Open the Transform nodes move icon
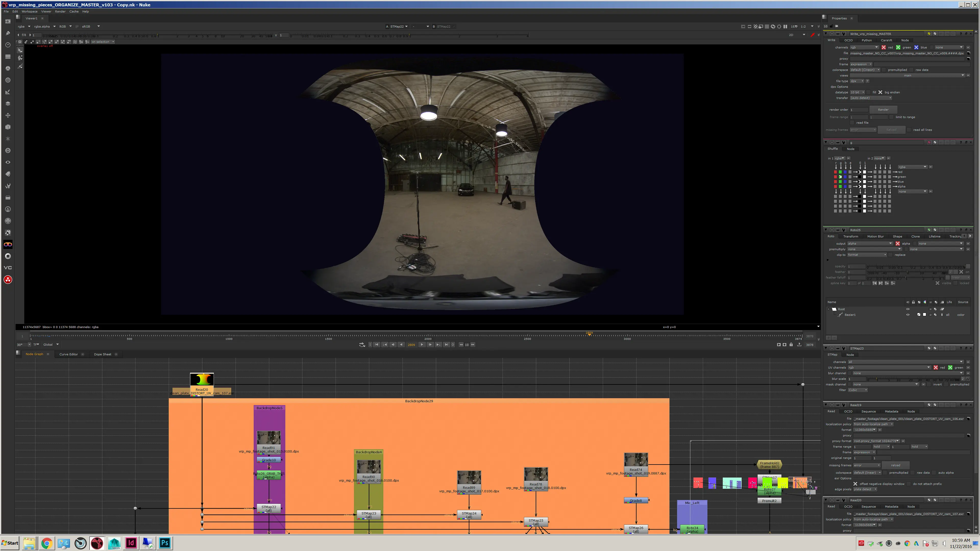The image size is (980, 551). point(8,115)
